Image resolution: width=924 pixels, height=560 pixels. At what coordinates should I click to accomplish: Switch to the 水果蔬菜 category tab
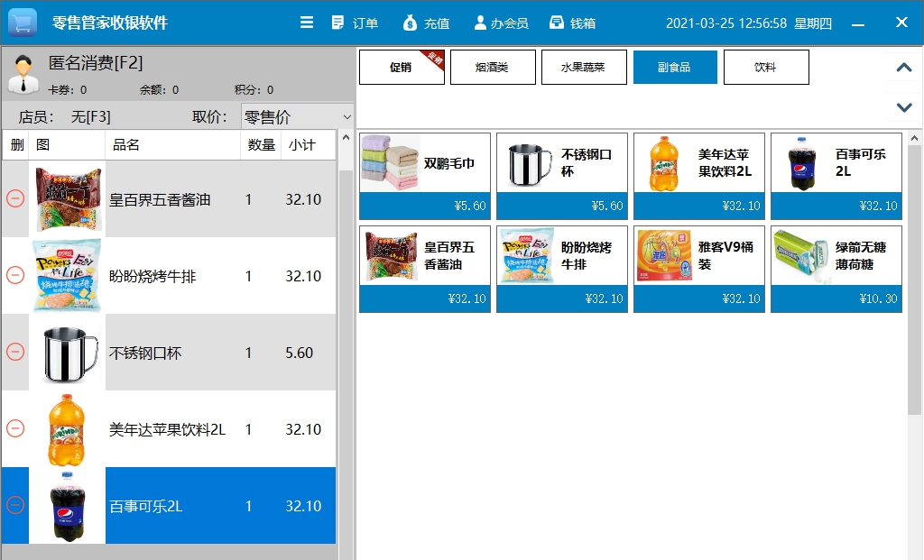point(583,67)
